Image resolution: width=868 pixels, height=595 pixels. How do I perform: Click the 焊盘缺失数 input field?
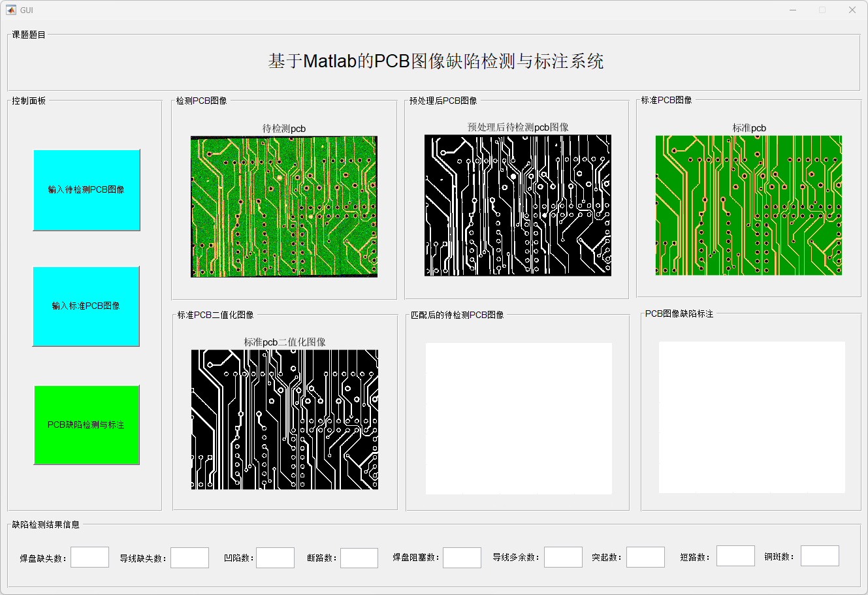(x=89, y=557)
